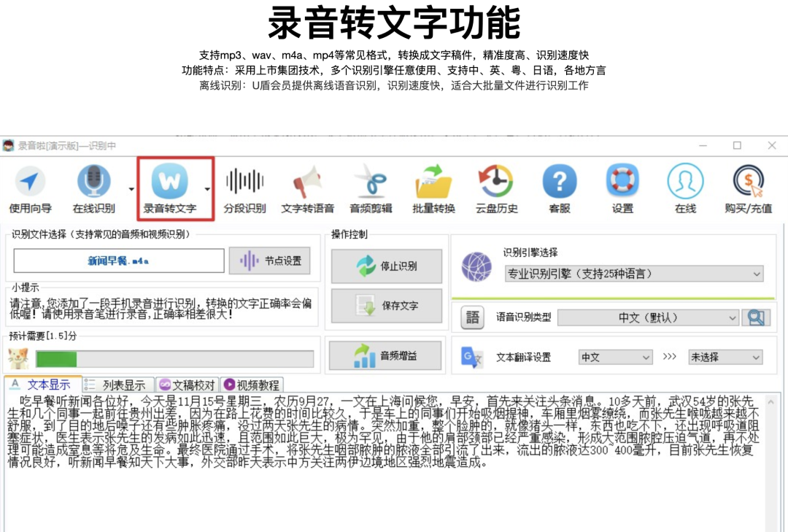Launch the 音频剪辑 scissors tool

pos(371,190)
